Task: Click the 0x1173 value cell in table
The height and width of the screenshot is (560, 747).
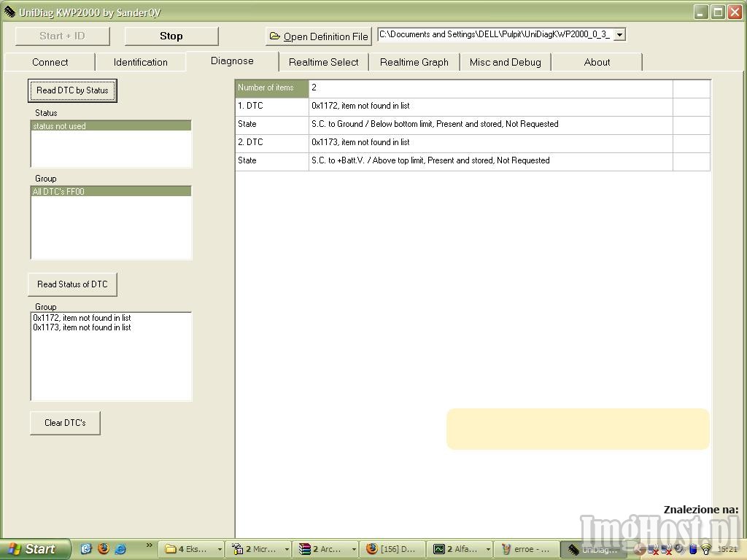Action: point(491,142)
